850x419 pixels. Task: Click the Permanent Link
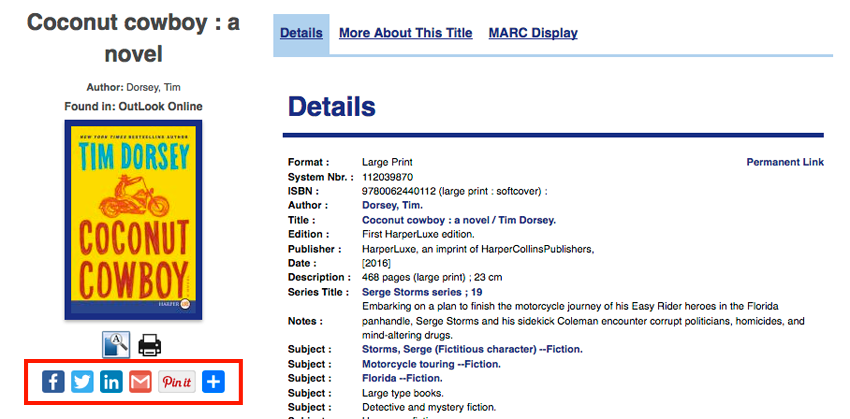pyautogui.click(x=785, y=162)
